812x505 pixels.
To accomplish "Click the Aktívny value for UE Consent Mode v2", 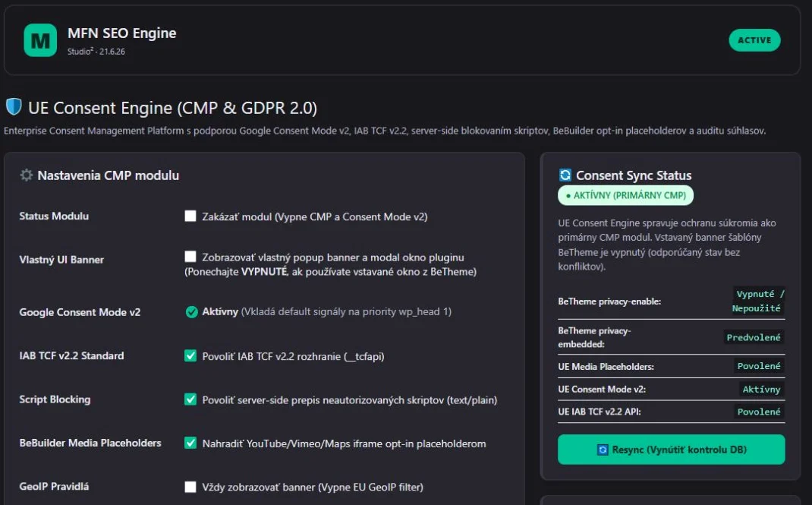I will pyautogui.click(x=761, y=389).
